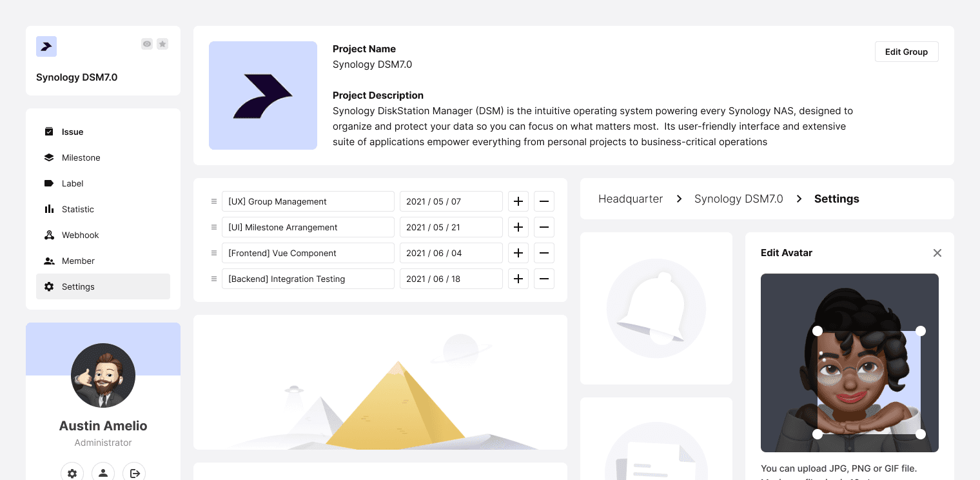Remove the [UI] Milestone Arrangement row
Viewport: 980px width, 480px height.
[x=544, y=227]
